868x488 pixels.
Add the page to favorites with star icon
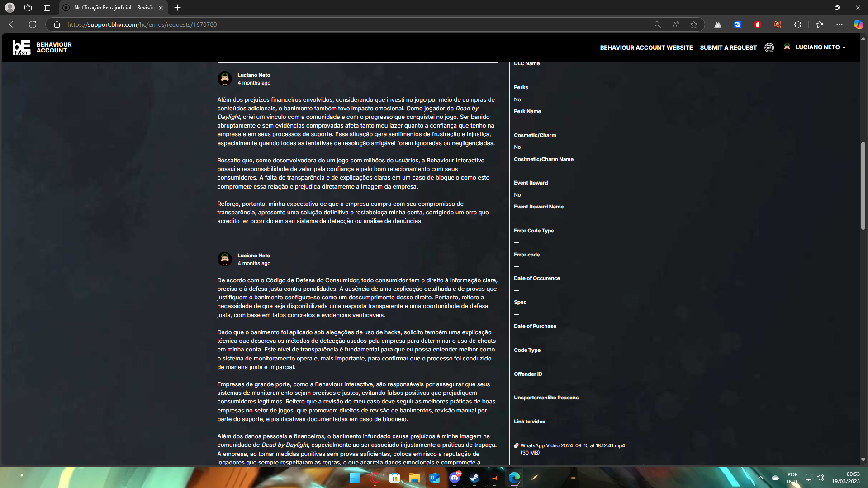point(694,24)
